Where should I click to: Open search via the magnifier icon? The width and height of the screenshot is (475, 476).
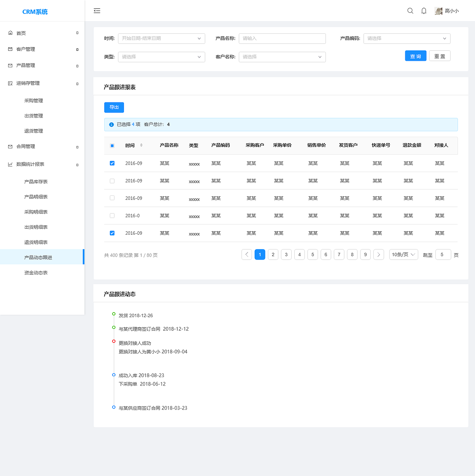pyautogui.click(x=410, y=11)
